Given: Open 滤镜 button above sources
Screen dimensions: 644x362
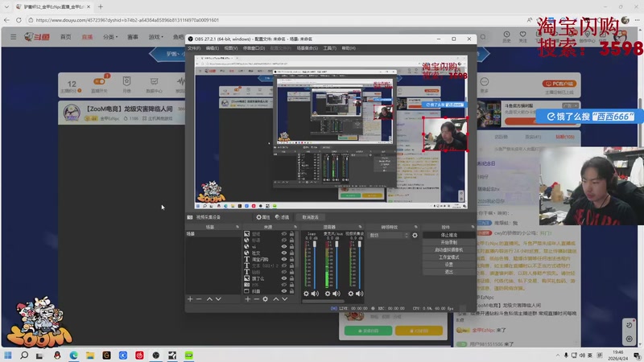Looking at the screenshot, I should pos(283,217).
